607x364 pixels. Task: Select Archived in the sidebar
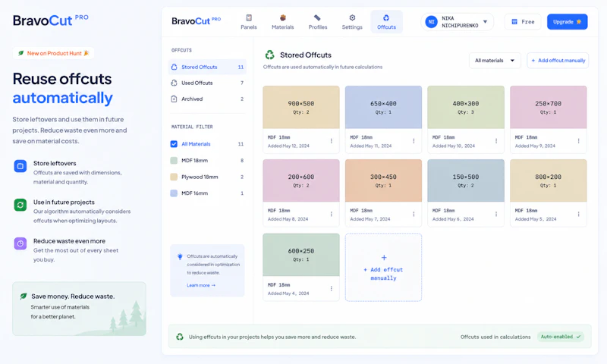point(207,99)
